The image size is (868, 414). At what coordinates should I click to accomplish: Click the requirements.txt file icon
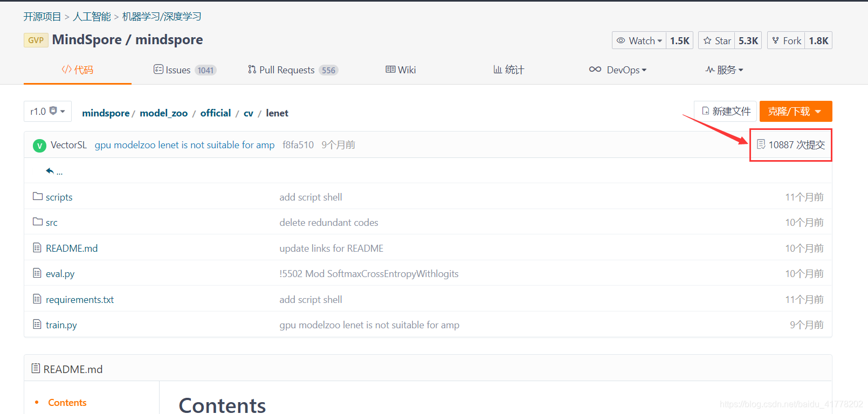[37, 299]
